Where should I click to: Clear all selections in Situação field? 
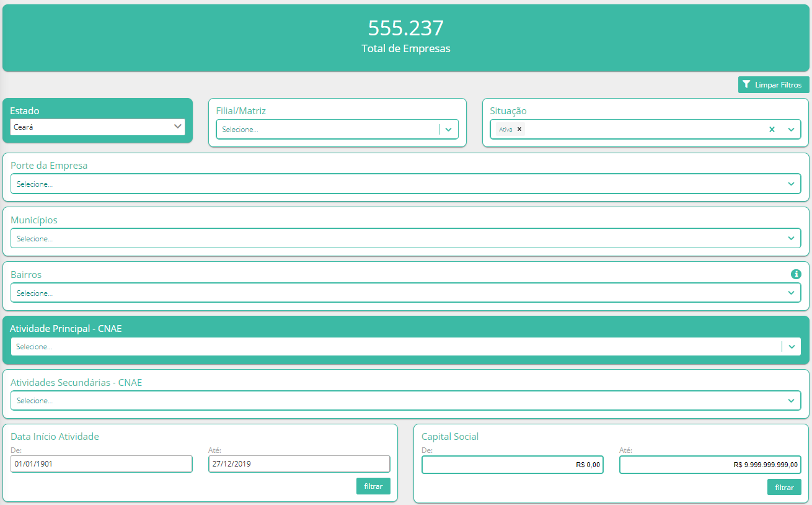tap(772, 129)
